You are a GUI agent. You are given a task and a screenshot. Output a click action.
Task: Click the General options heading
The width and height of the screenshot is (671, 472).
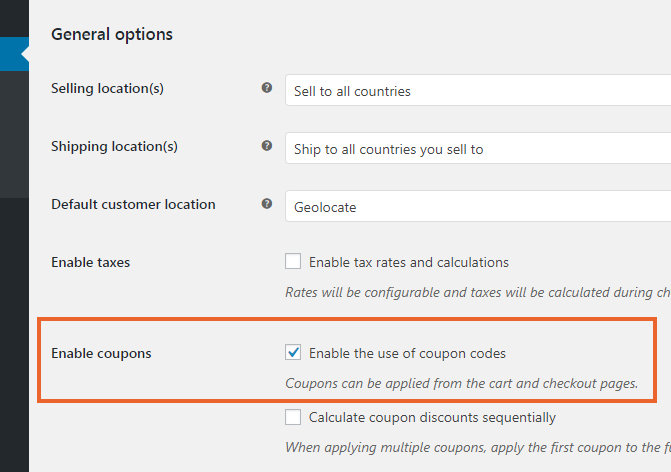pos(112,35)
